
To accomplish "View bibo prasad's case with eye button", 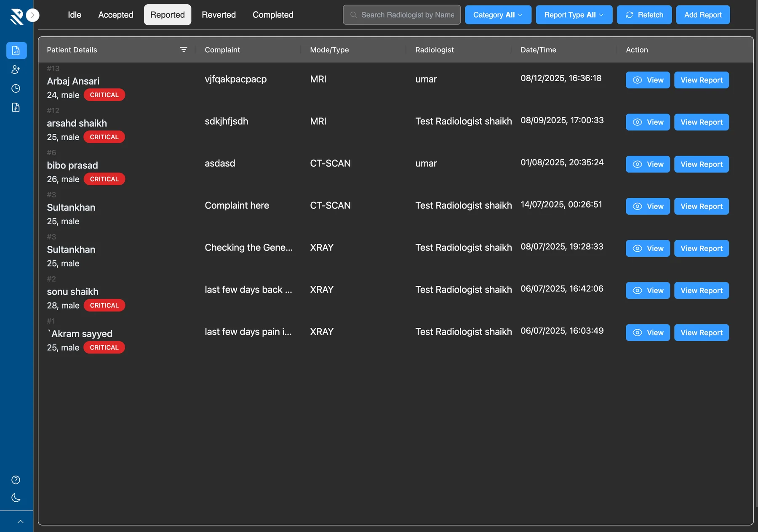I will click(648, 164).
